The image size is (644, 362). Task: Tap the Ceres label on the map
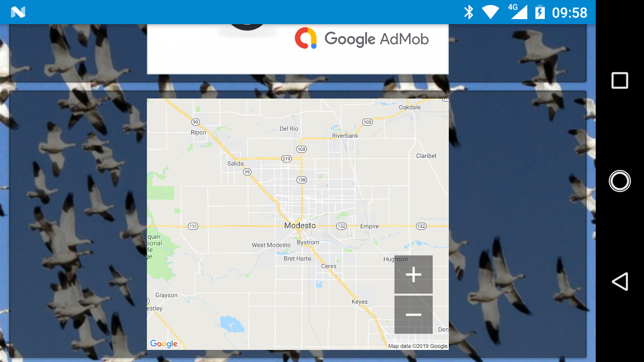[x=329, y=266]
